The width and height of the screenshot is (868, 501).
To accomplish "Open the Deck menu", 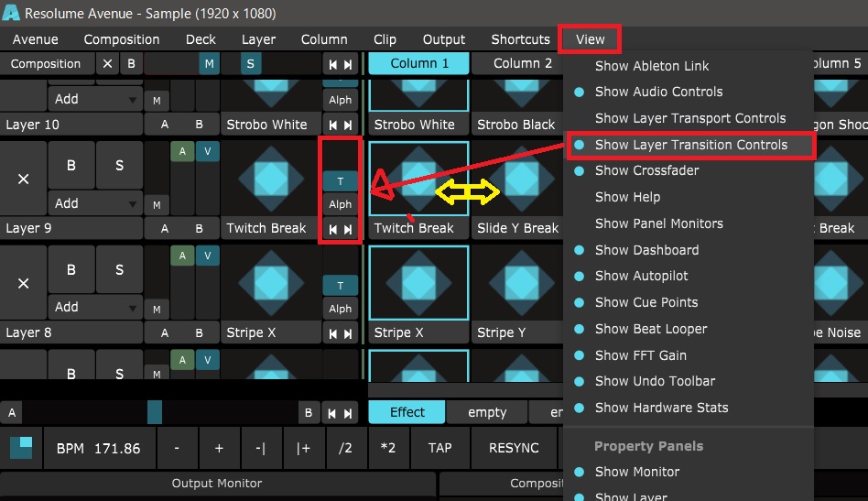I will tap(201, 39).
